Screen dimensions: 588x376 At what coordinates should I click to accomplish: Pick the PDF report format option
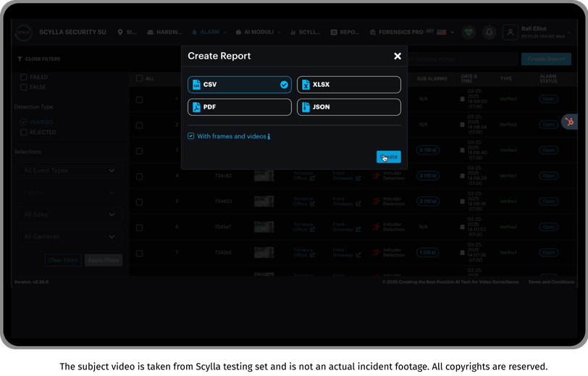pos(239,107)
